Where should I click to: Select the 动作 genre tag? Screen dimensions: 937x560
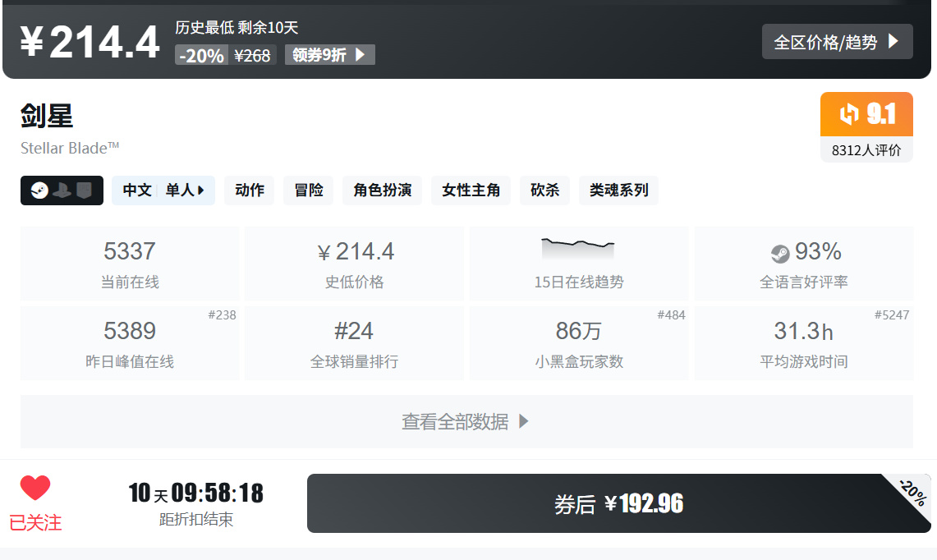[249, 190]
